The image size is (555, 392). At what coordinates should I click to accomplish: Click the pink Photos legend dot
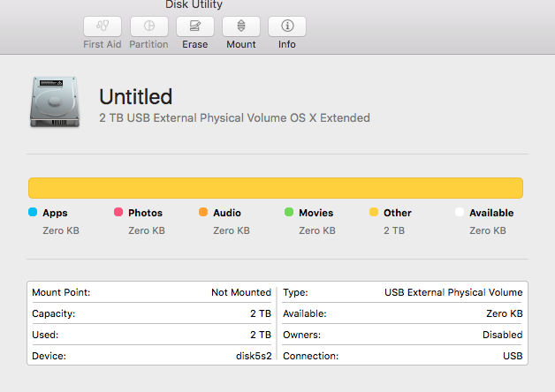pos(118,212)
